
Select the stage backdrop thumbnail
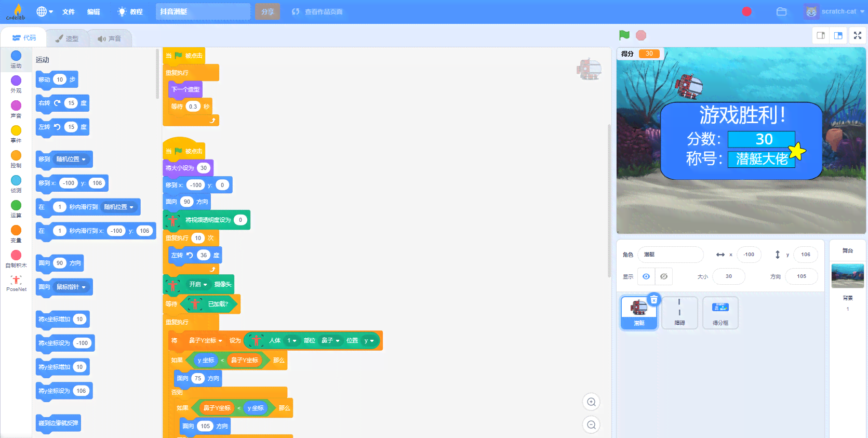point(847,275)
